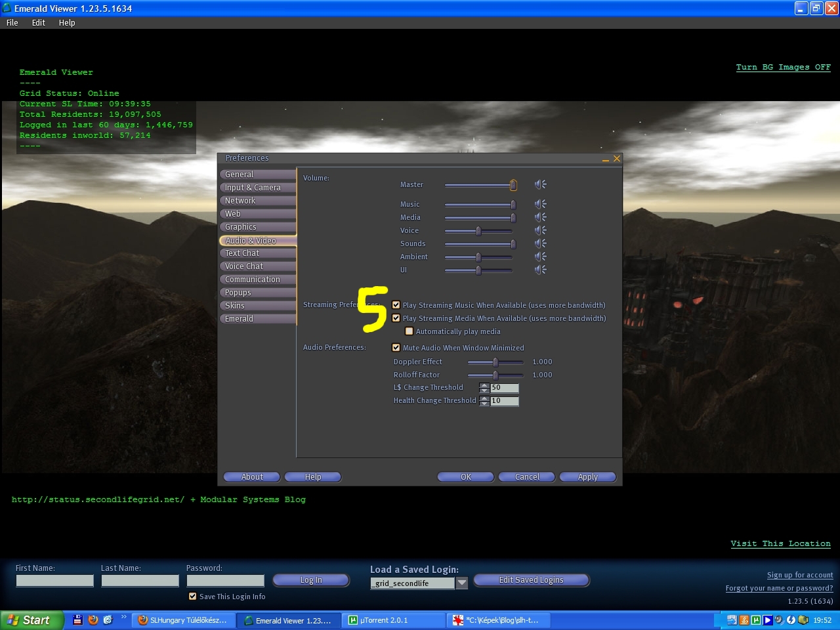Decrease the L$ Change Threshold with down arrow
Screen dimensions: 840x630
(484, 390)
